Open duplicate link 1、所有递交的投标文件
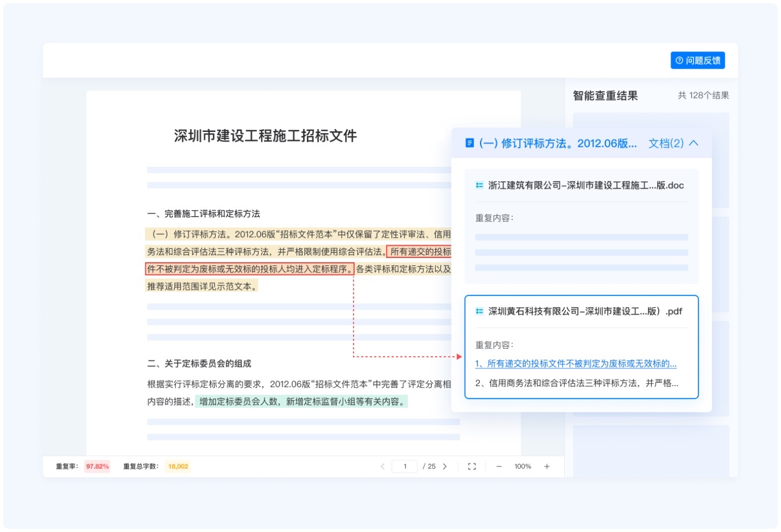The height and width of the screenshot is (532, 781). 576,364
